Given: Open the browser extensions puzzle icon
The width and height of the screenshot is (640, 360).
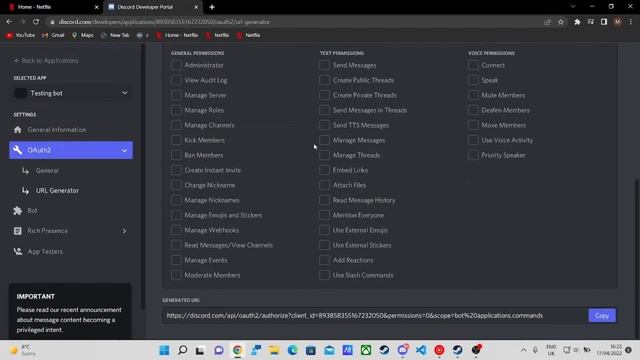Looking at the screenshot, I should (x=577, y=22).
